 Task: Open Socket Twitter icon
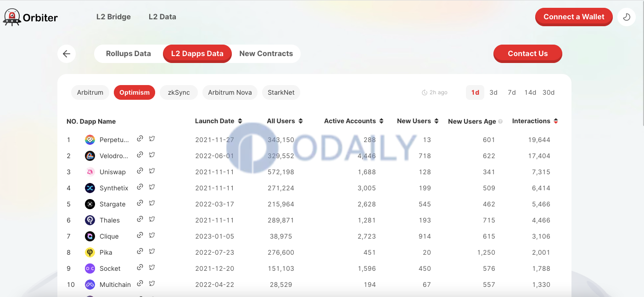pyautogui.click(x=152, y=267)
